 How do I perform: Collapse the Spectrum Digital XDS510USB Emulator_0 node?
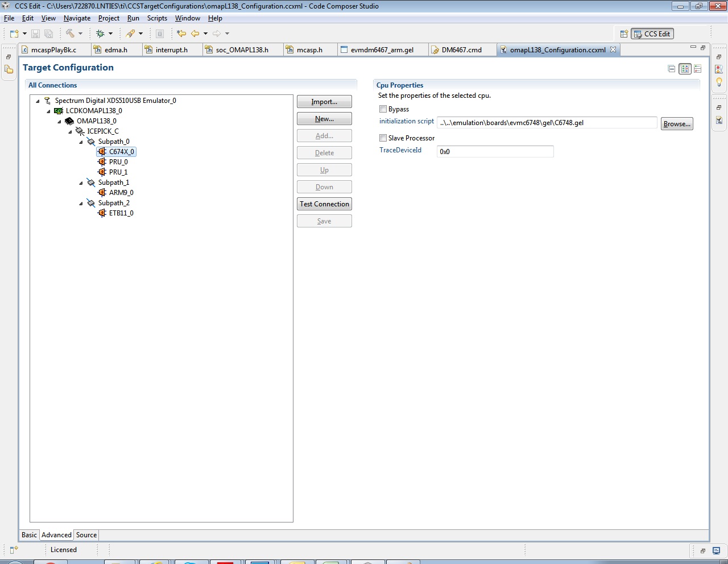38,101
